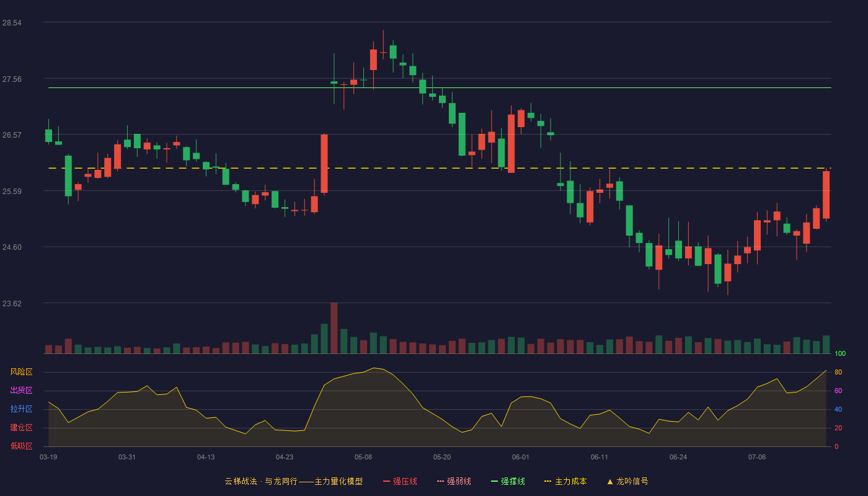Click the 06-01 date label
The image size is (868, 496).
click(x=521, y=457)
